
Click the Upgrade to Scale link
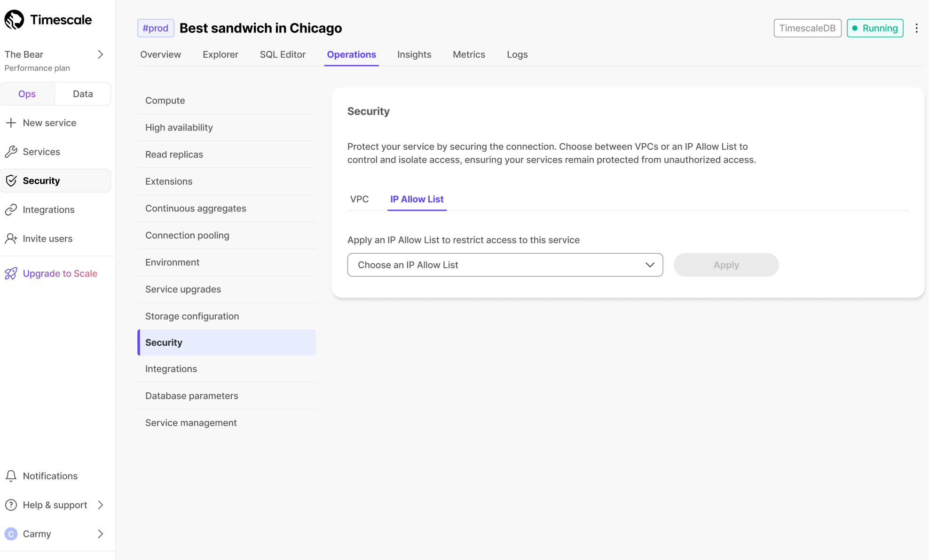coord(60,273)
